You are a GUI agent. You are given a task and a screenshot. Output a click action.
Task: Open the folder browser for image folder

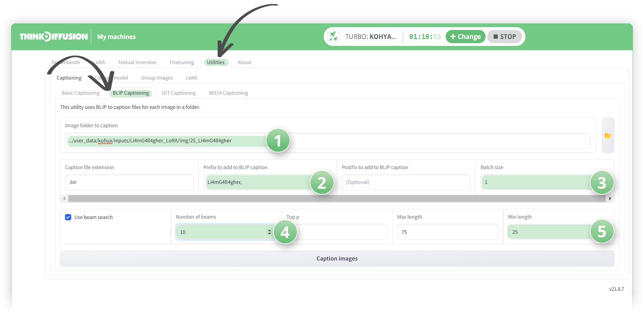tap(608, 136)
